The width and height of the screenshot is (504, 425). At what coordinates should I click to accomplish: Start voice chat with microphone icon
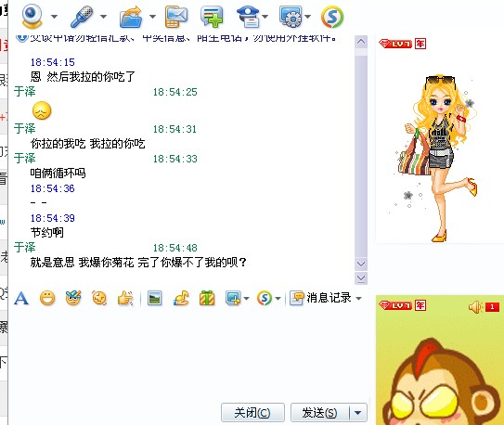click(82, 17)
